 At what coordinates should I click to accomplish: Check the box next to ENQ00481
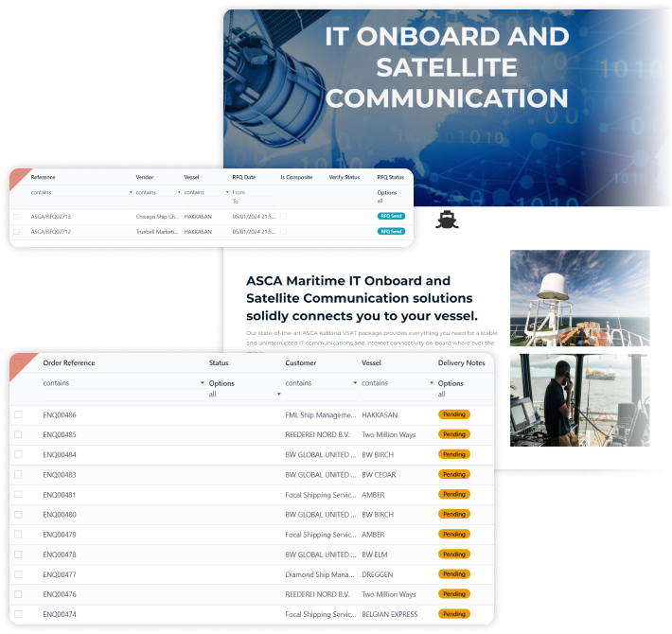click(x=18, y=494)
